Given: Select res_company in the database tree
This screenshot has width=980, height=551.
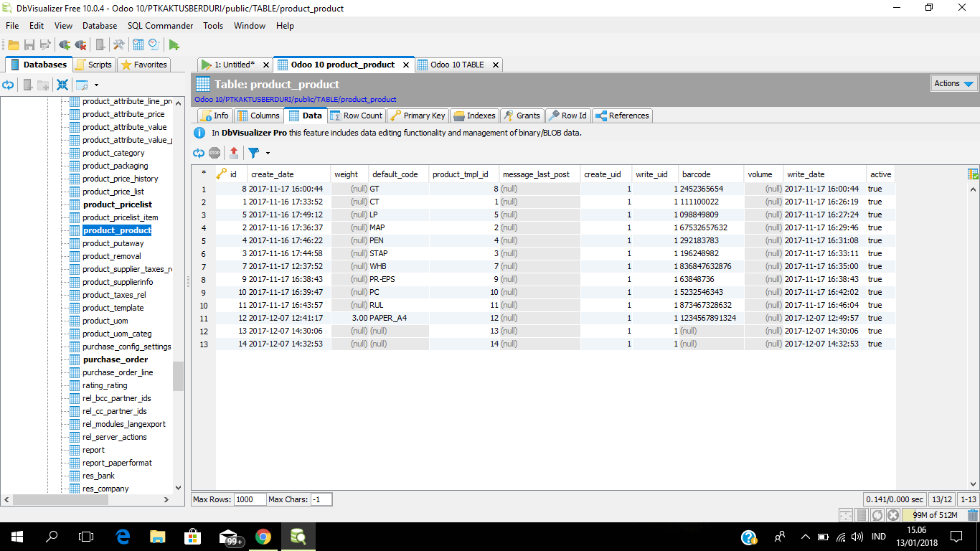Looking at the screenshot, I should 105,489.
